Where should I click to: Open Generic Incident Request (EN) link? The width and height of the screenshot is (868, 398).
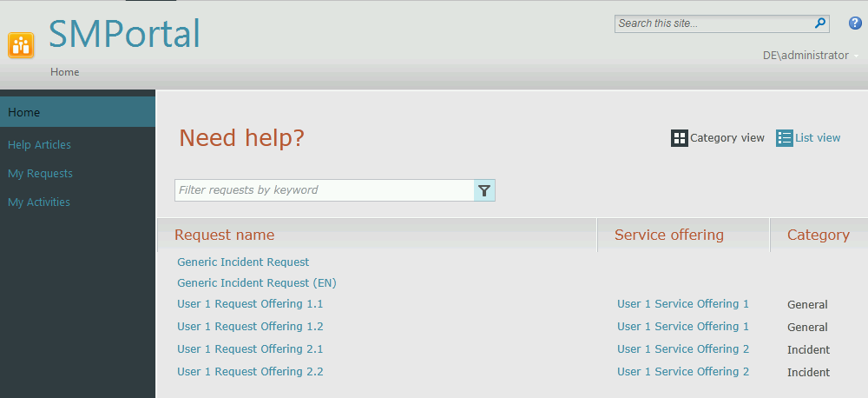(x=257, y=283)
